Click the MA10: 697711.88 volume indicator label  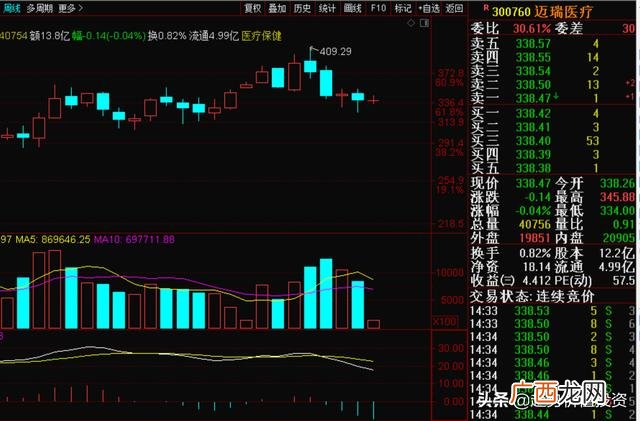(134, 239)
